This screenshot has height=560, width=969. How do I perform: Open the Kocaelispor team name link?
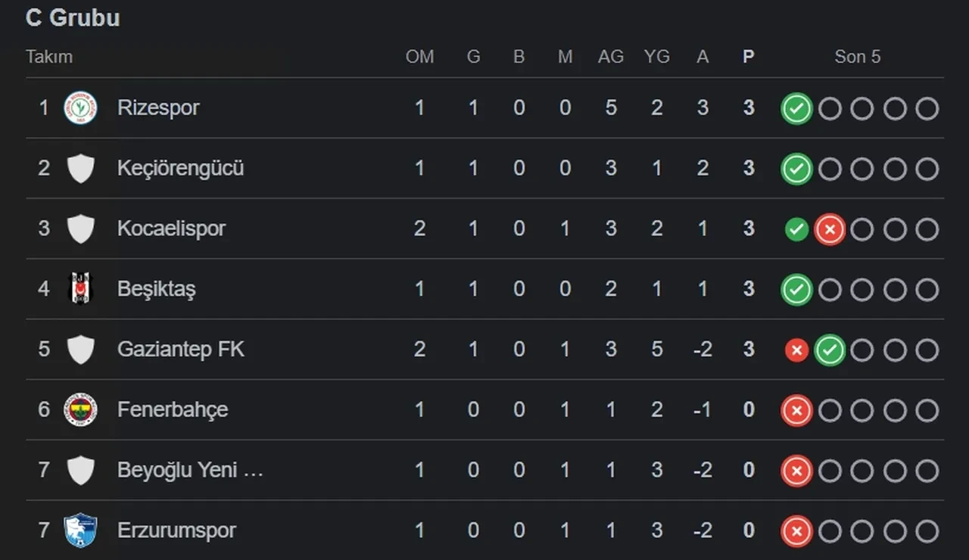tap(171, 229)
